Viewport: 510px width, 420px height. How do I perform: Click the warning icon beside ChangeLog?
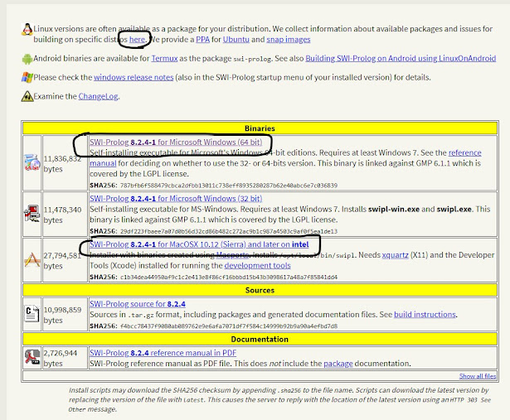coord(27,97)
